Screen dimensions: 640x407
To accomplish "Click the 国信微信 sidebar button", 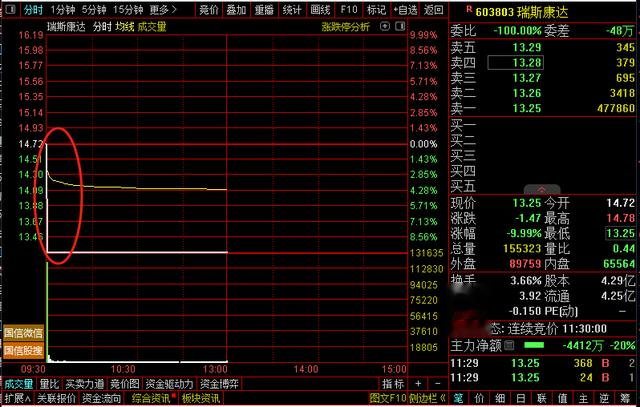I will coord(23,333).
